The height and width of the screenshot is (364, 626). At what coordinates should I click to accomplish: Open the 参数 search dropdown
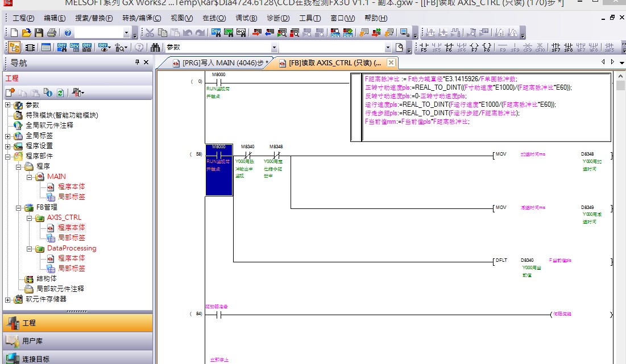click(x=274, y=48)
